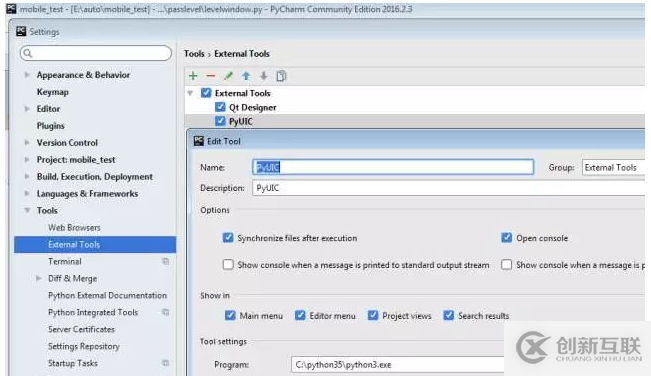The width and height of the screenshot is (651, 376).
Task: Click the Description input field
Action: [x=448, y=188]
